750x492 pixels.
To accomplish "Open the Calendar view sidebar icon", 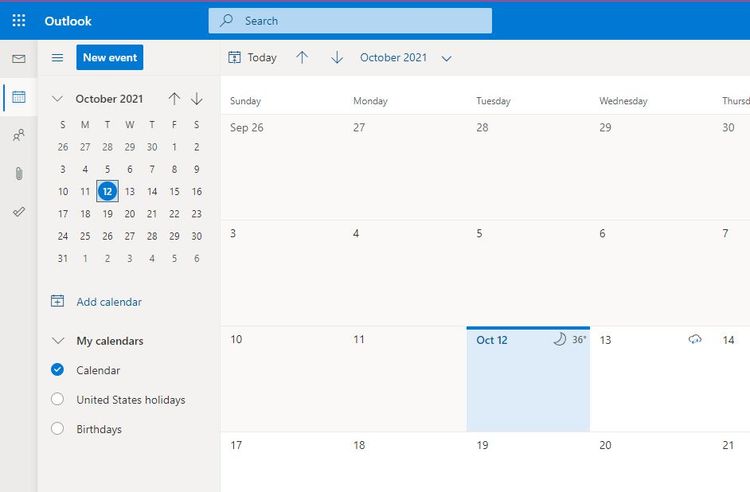I will click(19, 97).
